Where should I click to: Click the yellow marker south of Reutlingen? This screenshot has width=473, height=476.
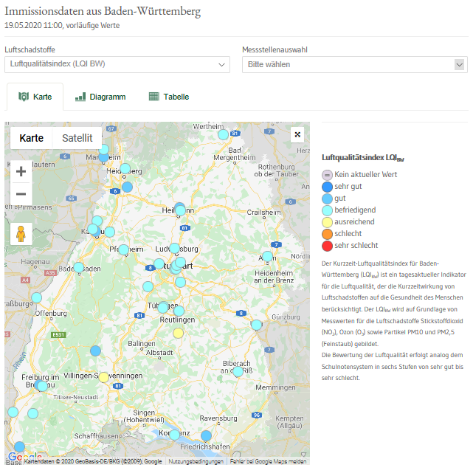178,334
